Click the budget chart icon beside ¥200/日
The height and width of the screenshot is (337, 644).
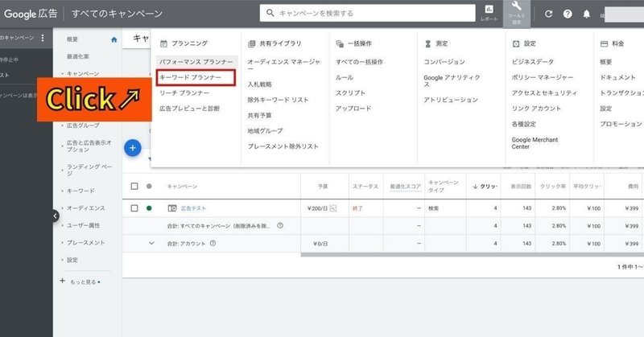[x=333, y=208]
